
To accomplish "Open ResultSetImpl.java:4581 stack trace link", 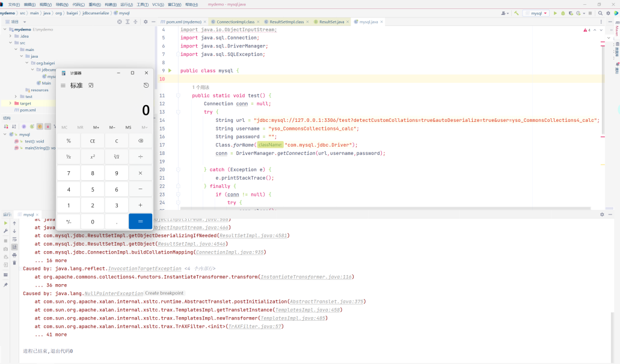I will [x=253, y=235].
